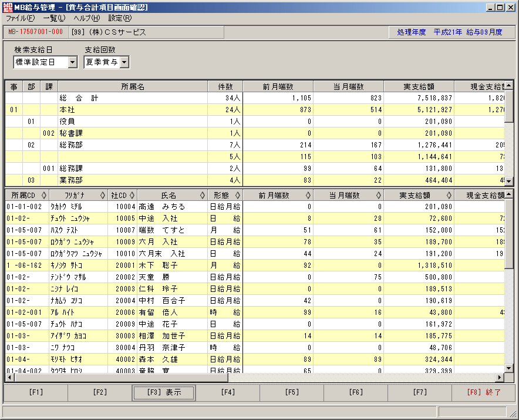Click the up arrow of the employee list scrollbar

coord(509,194)
